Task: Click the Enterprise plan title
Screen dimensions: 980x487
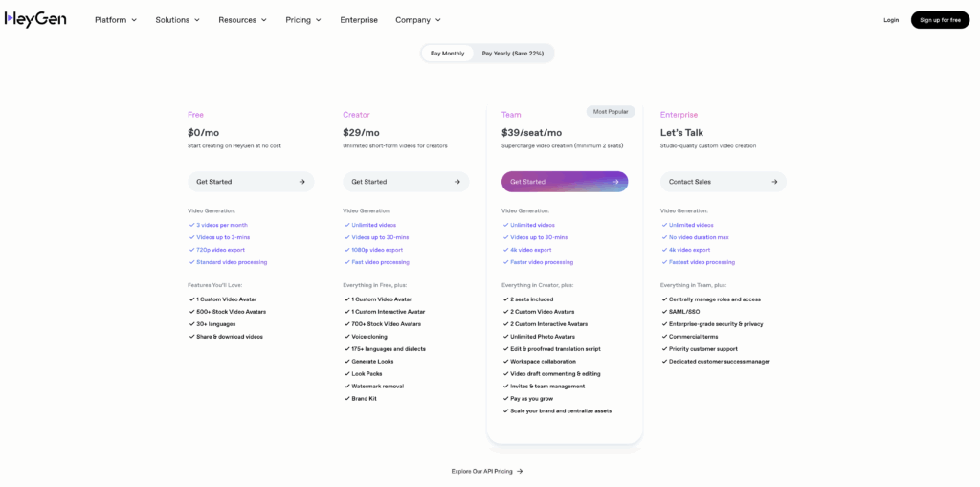Action: point(679,115)
